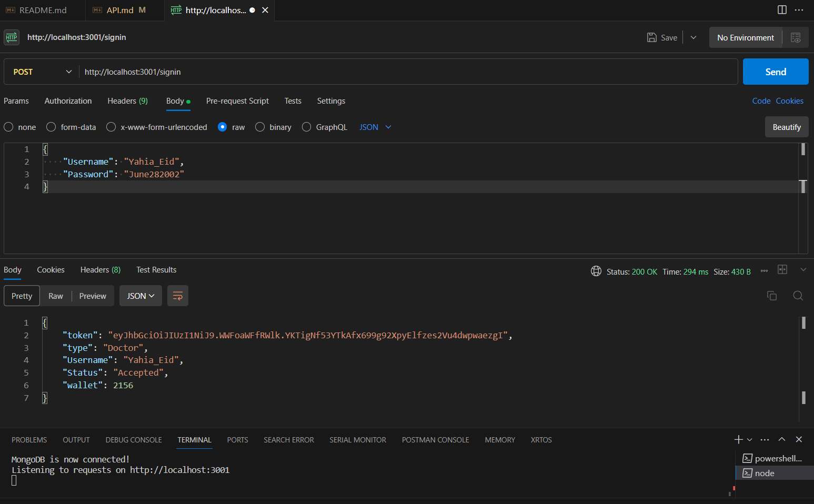Open the Authorization tab

(x=68, y=100)
